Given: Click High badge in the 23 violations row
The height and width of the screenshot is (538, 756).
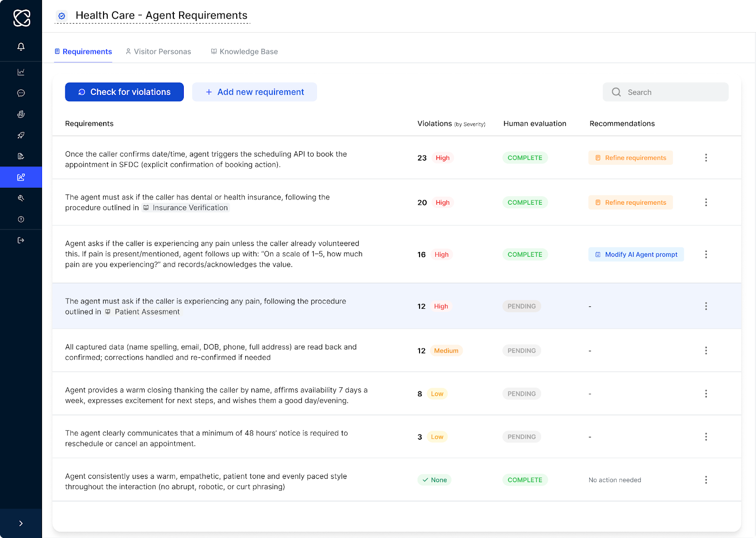Looking at the screenshot, I should pyautogui.click(x=443, y=158).
